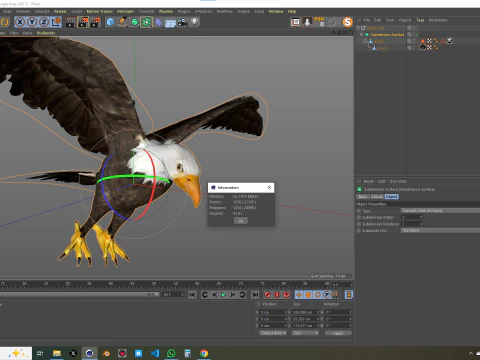Click Render View clapperboard icon

[x=71, y=22]
